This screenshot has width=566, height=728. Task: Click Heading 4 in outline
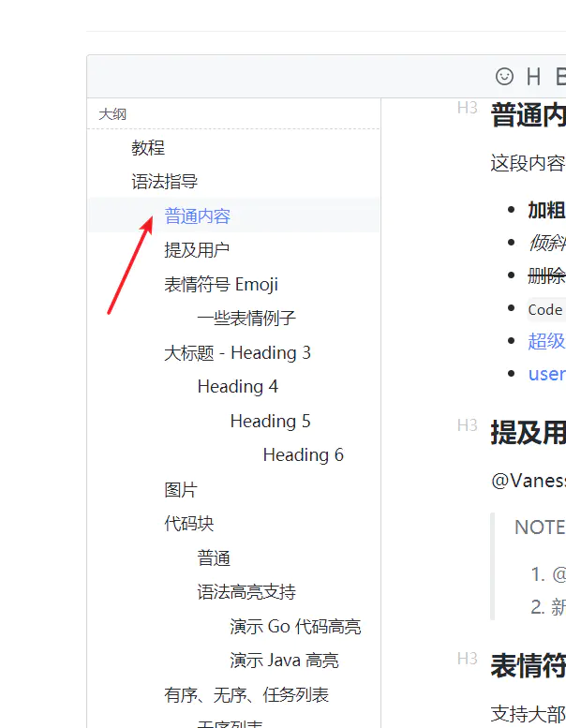(238, 387)
